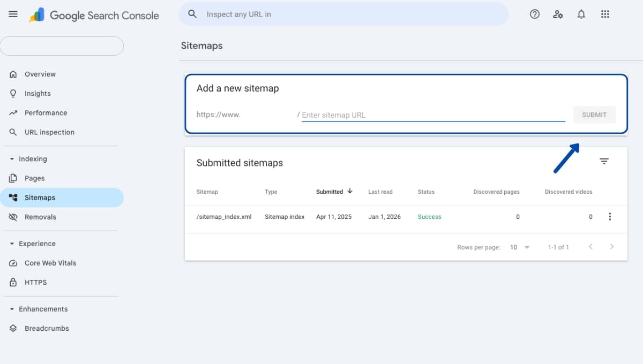The height and width of the screenshot is (364, 643).
Task: Collapse the Experience section
Action: 32,244
